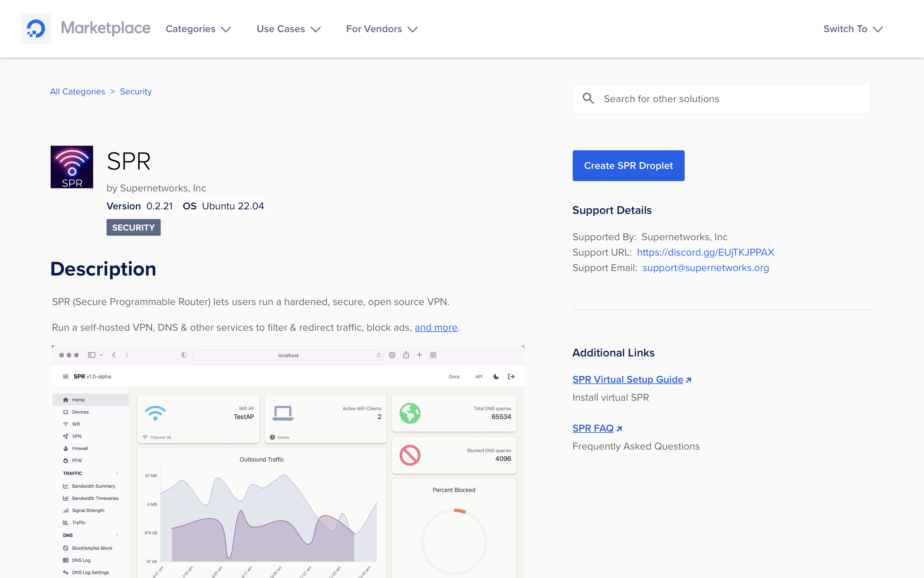Click the browser back arrow
The image size is (924, 578).
pyautogui.click(x=114, y=355)
